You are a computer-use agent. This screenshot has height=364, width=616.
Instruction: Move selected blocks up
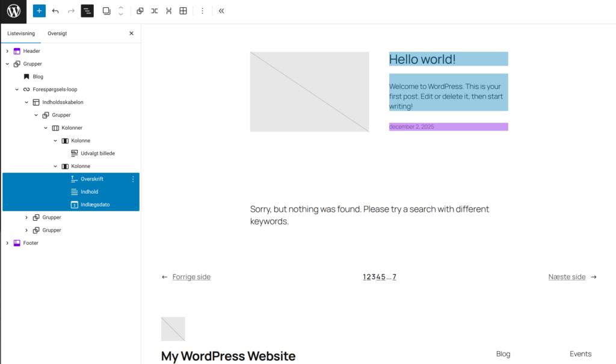point(121,8)
